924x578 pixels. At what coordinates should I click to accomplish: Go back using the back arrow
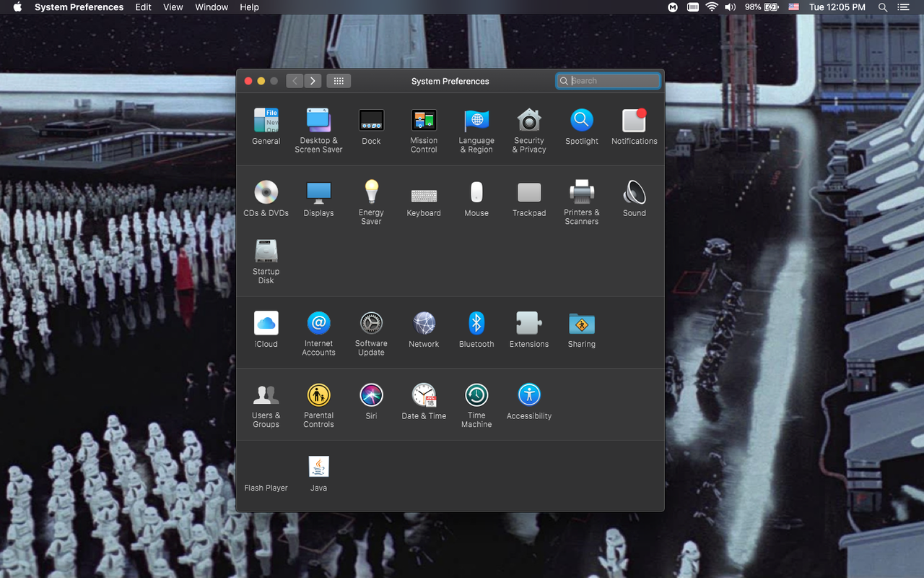(x=295, y=80)
